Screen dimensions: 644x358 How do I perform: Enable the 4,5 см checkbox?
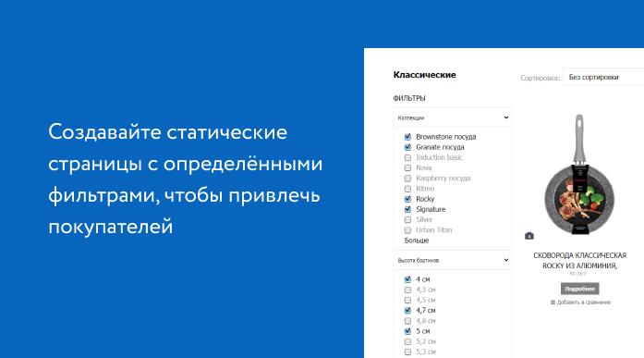tap(407, 300)
